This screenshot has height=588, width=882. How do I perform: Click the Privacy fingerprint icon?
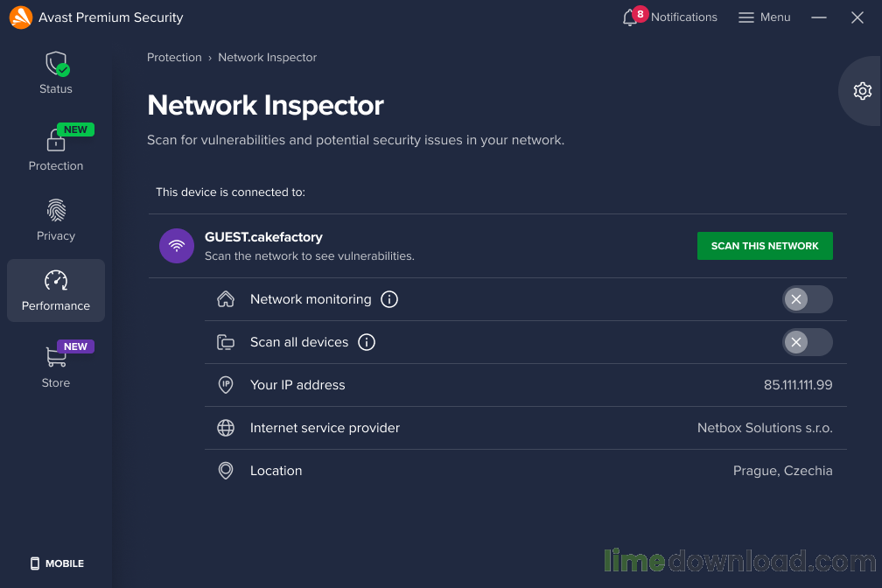coord(55,210)
